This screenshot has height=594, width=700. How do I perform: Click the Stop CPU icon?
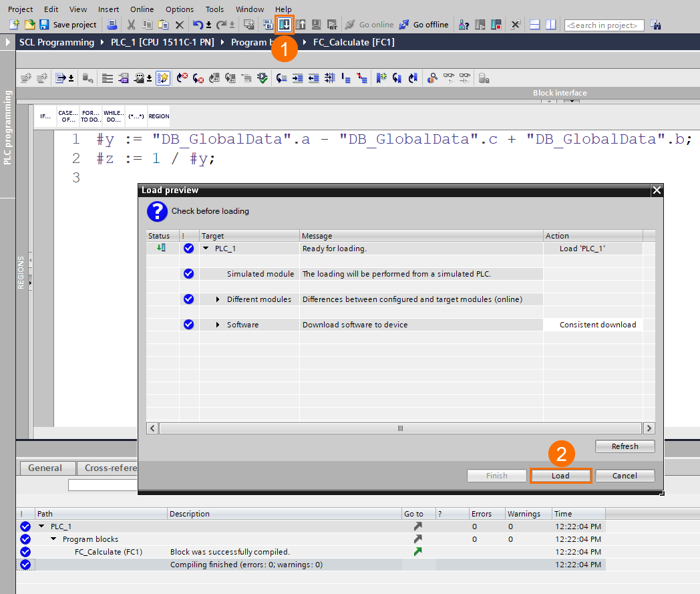pos(496,25)
